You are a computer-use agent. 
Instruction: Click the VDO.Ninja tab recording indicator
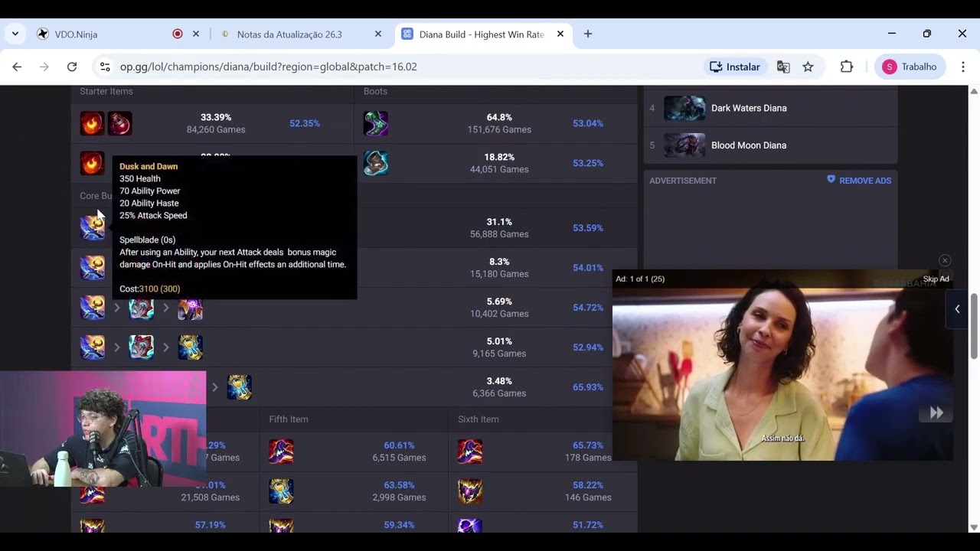178,34
